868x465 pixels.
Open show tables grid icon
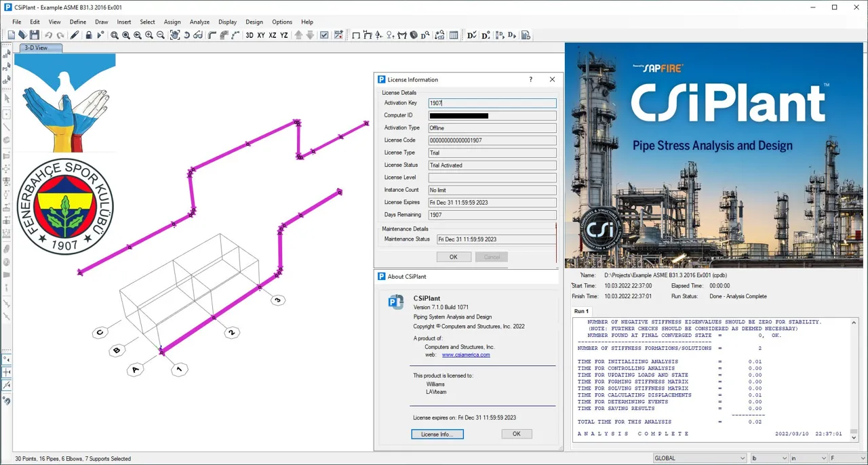point(454,35)
